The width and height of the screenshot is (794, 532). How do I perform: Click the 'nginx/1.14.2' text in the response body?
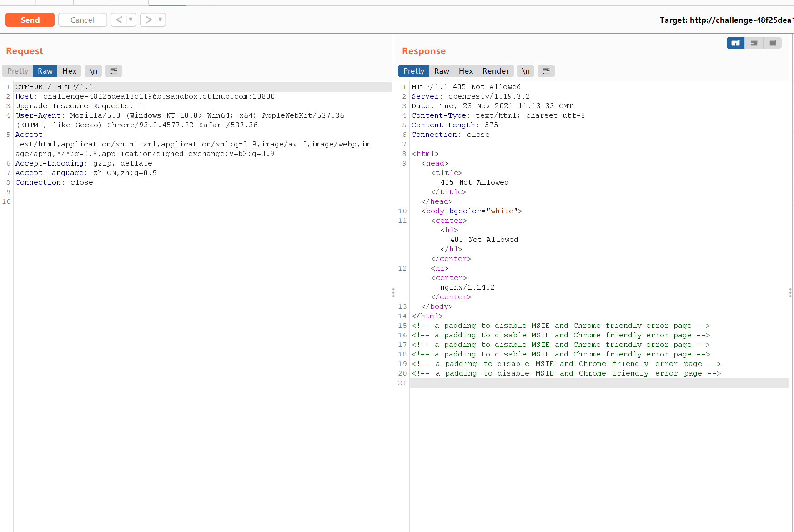coord(467,287)
